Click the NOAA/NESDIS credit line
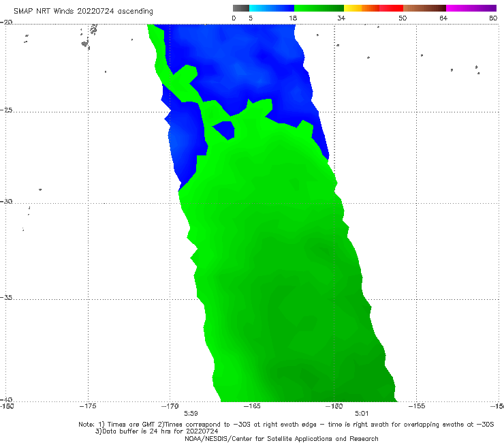504x443 pixels. coord(281,439)
